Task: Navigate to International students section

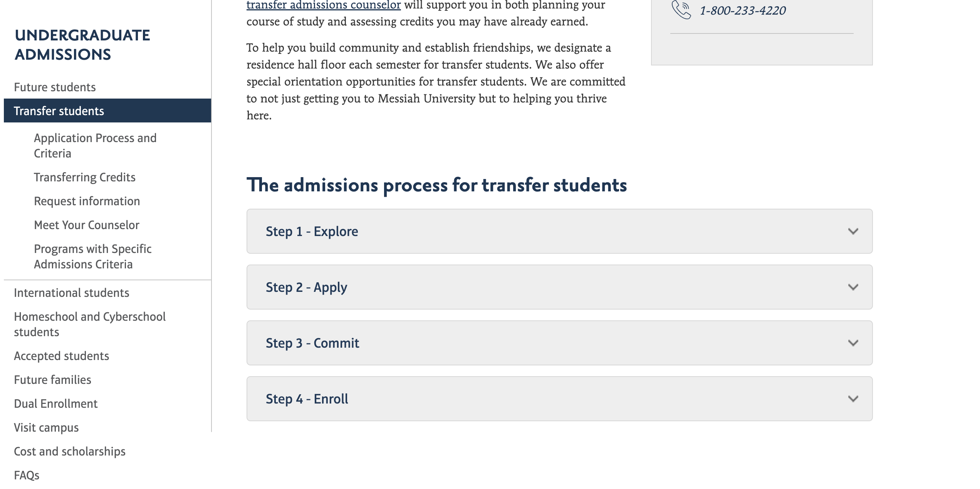Action: coord(71,291)
